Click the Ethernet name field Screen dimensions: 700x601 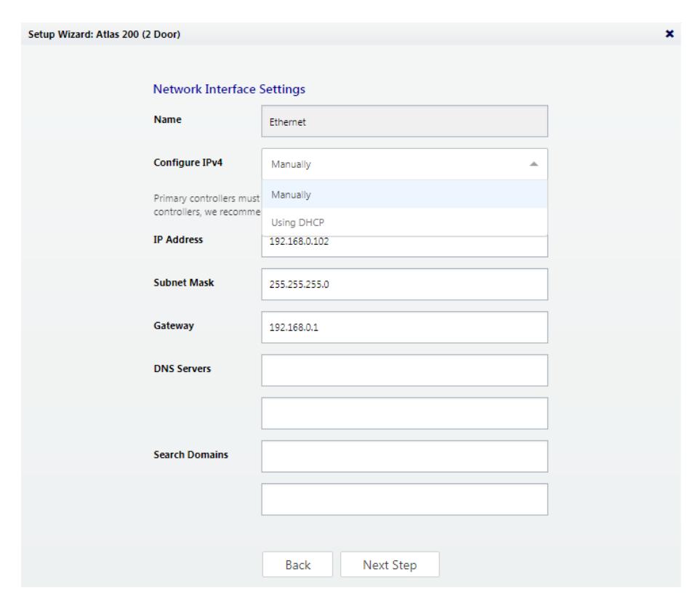tap(404, 121)
